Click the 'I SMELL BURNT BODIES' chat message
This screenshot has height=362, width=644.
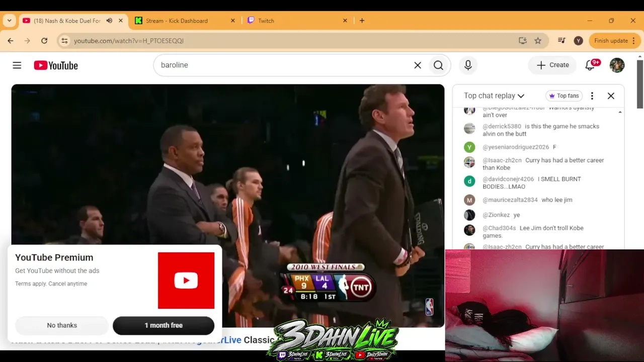pyautogui.click(x=532, y=183)
